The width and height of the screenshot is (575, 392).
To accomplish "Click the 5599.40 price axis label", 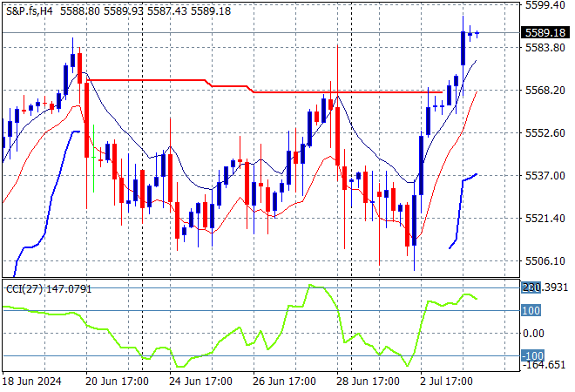I will (x=545, y=5).
